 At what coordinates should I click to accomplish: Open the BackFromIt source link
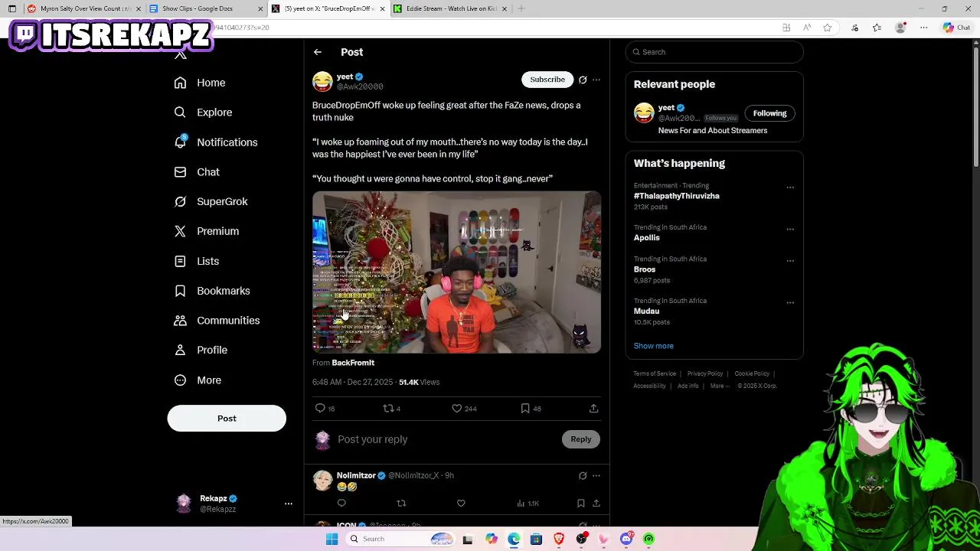point(353,363)
